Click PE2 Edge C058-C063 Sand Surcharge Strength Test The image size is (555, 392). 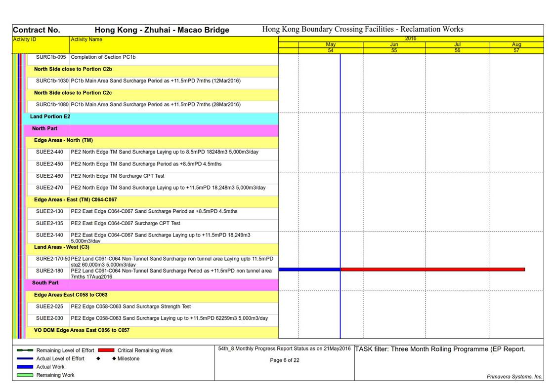pyautogui.click(x=130, y=307)
